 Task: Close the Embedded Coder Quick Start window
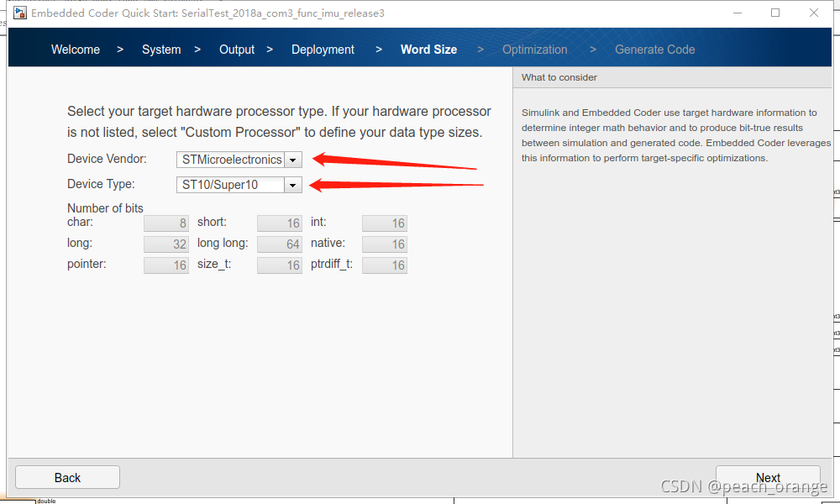coord(814,13)
